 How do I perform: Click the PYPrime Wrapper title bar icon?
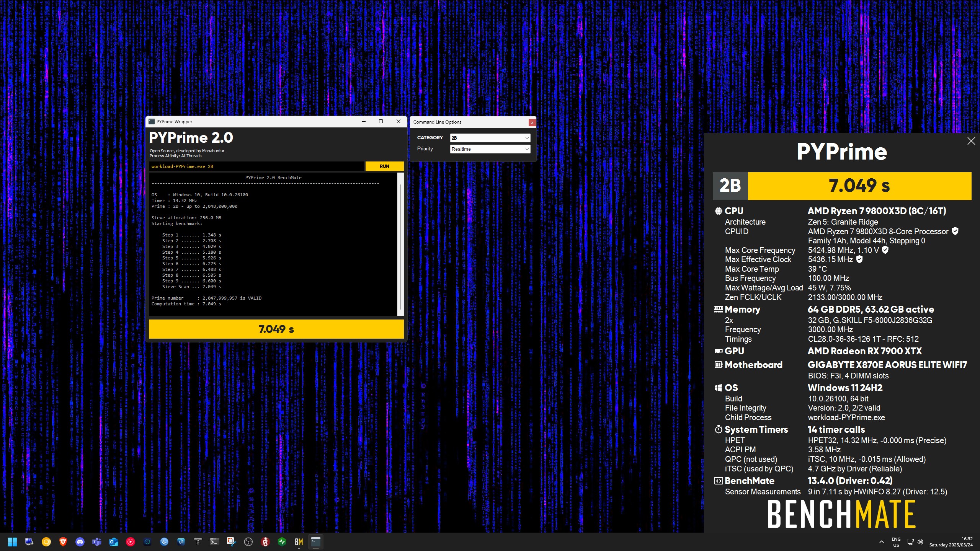coord(152,122)
